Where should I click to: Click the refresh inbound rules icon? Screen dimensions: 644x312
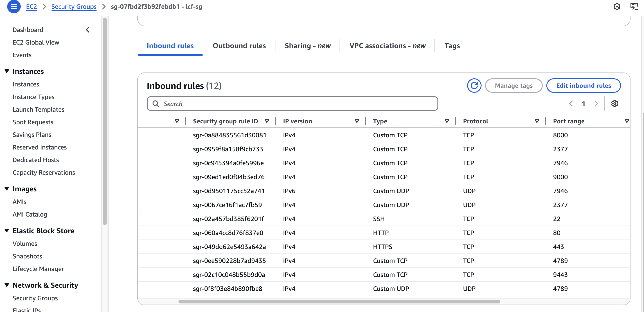[474, 86]
